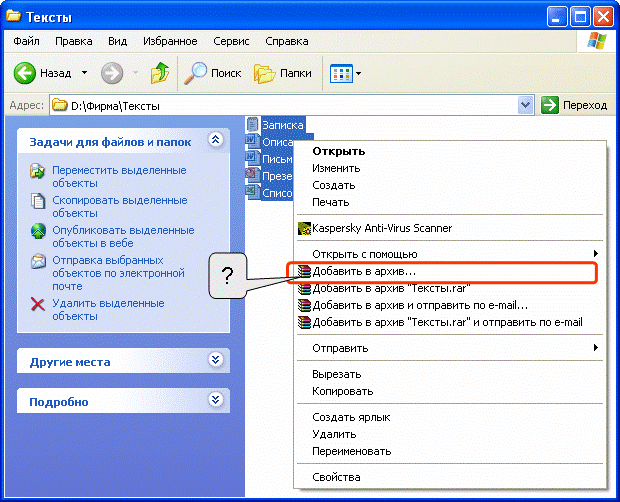Open Свойства from context menu
Viewport: 620px width, 502px height.
(x=336, y=477)
